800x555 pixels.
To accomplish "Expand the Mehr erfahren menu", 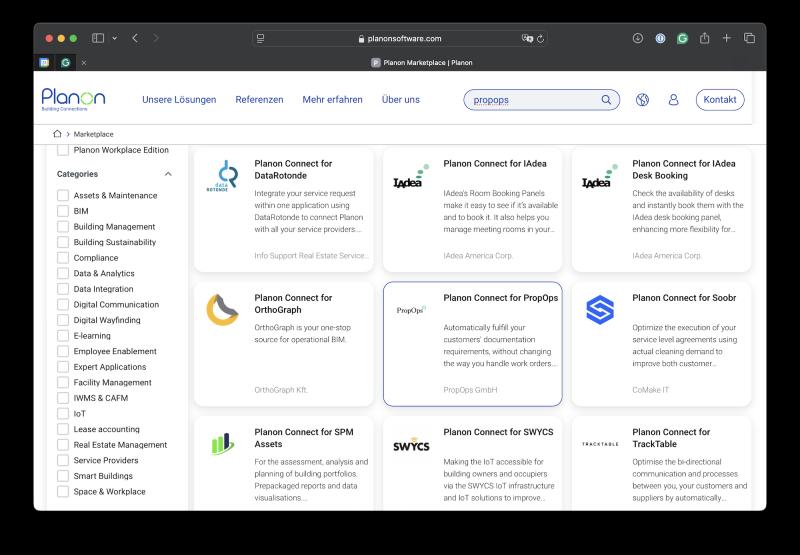I will click(332, 100).
